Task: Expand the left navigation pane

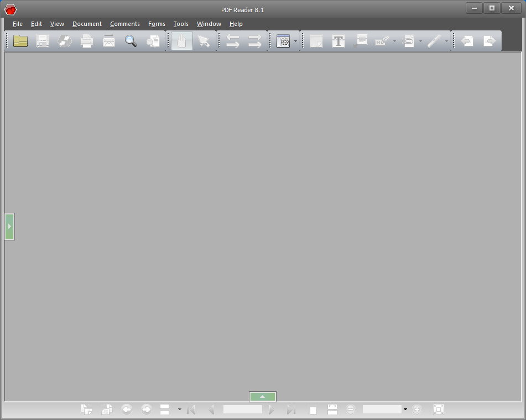Action: pyautogui.click(x=9, y=226)
